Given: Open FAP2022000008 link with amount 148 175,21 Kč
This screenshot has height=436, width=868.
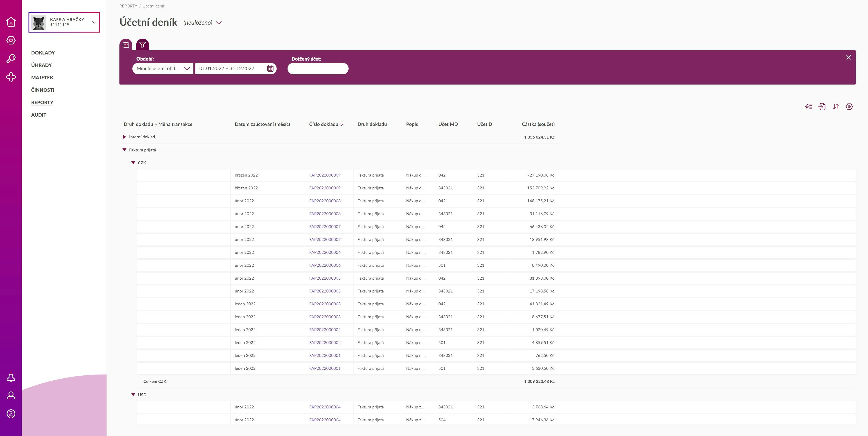Looking at the screenshot, I should [325, 201].
